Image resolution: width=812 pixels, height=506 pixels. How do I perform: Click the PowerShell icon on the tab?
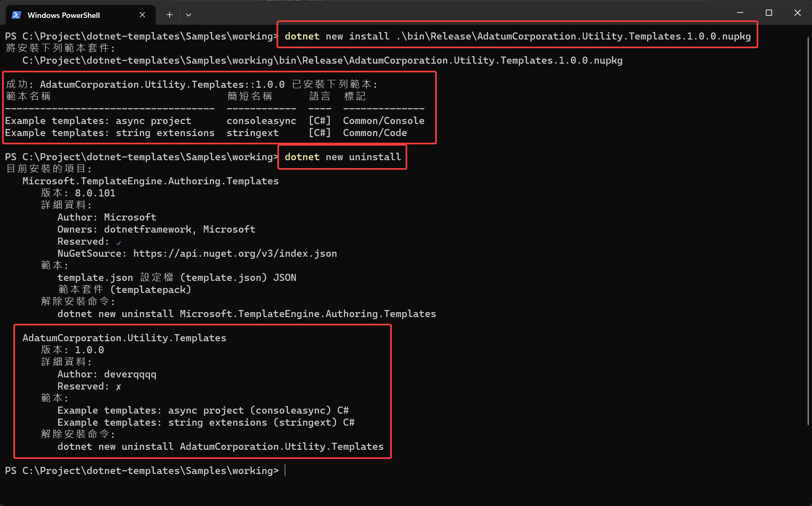[16, 15]
